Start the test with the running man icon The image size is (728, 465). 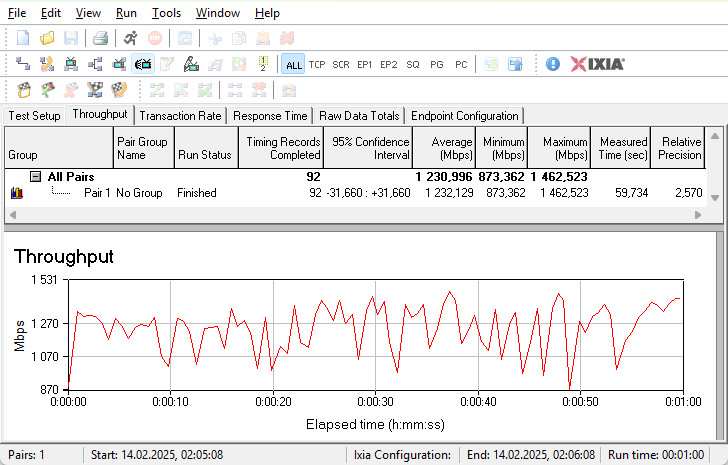(130, 38)
